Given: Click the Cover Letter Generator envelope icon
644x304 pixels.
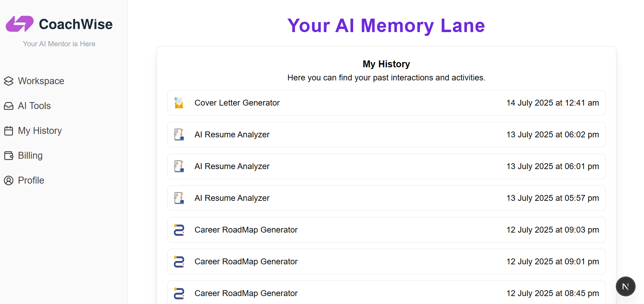Looking at the screenshot, I should 179,103.
